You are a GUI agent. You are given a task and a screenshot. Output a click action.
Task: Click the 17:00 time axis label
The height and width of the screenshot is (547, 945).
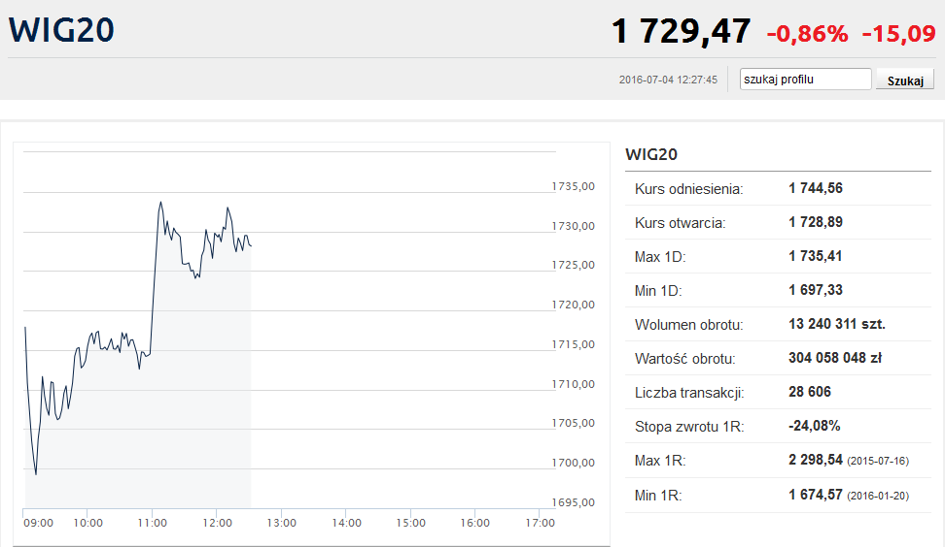(540, 523)
